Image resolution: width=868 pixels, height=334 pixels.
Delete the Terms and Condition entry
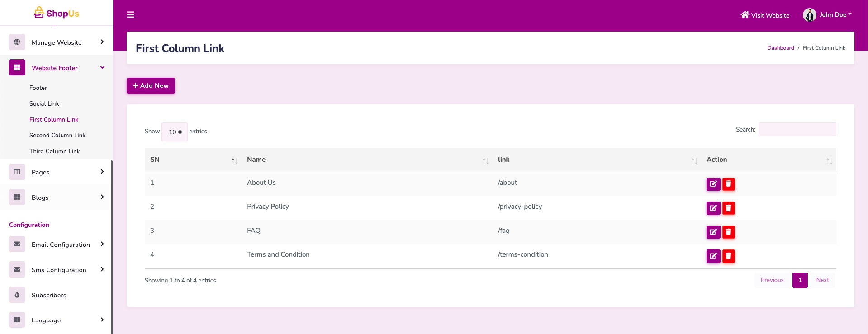[728, 256]
